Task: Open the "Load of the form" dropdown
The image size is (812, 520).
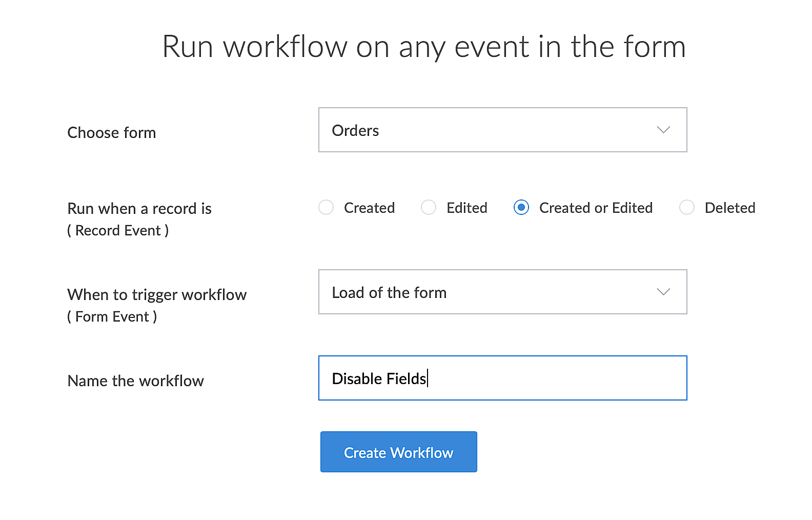Action: coord(492,292)
